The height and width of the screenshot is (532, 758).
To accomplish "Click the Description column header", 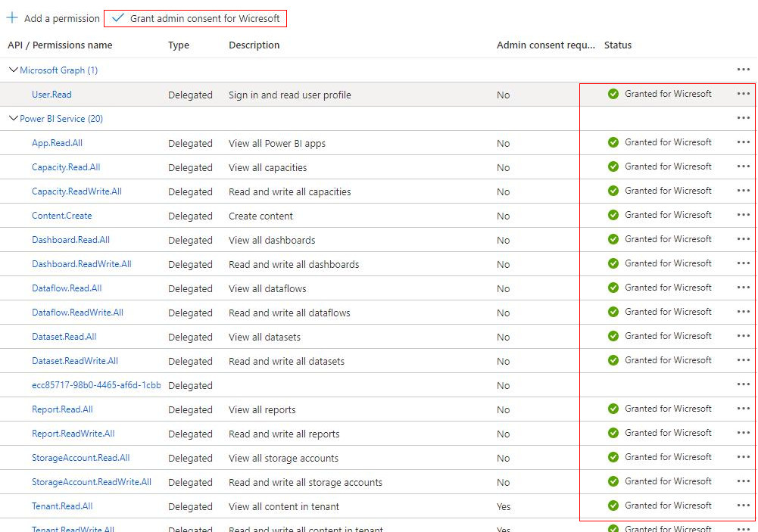I will click(x=254, y=45).
